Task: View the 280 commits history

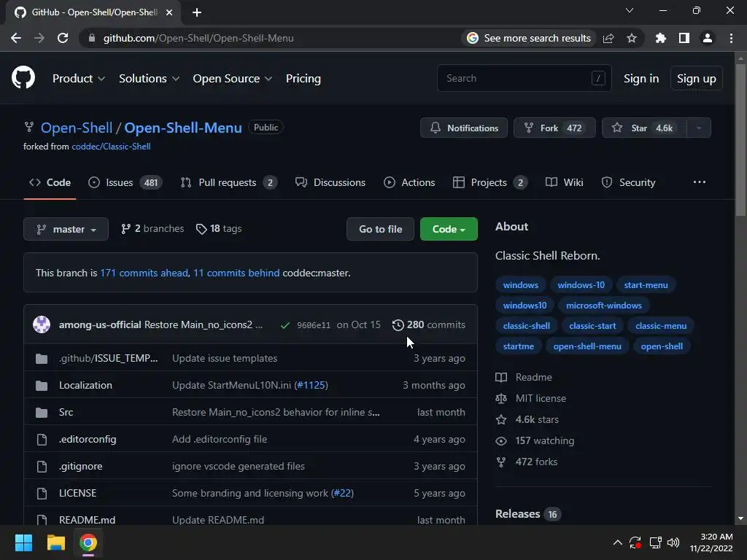Action: (429, 324)
